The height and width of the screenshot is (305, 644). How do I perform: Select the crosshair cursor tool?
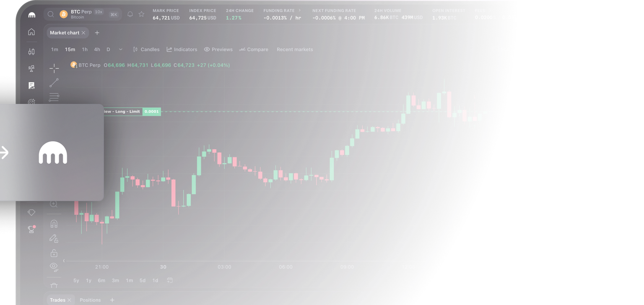54,68
